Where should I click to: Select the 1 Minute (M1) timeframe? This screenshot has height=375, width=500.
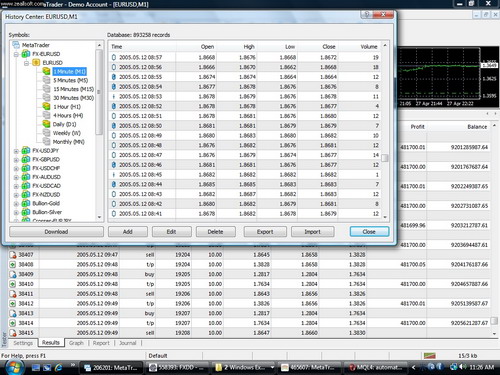click(x=70, y=71)
